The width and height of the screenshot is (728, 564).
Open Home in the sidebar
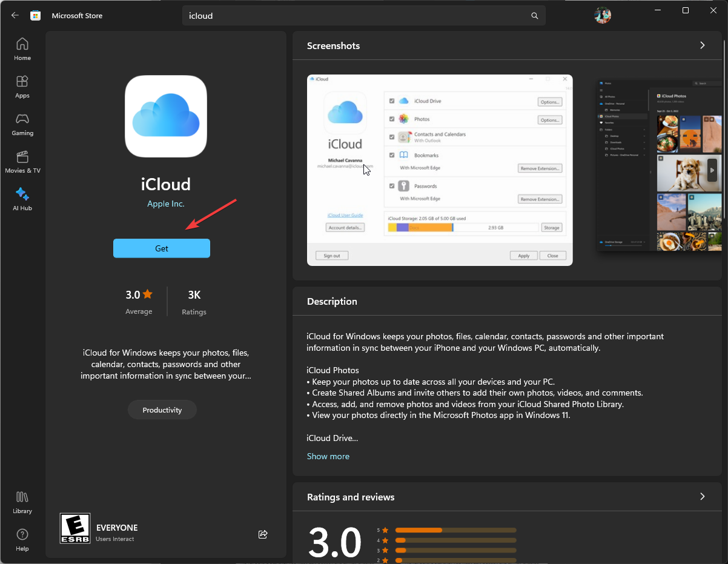click(22, 50)
